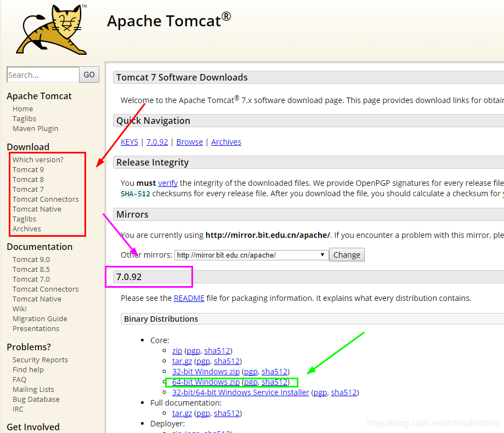Open the pgp signature for 64-bit Windows zip
This screenshot has width=504, height=433.
click(x=251, y=383)
